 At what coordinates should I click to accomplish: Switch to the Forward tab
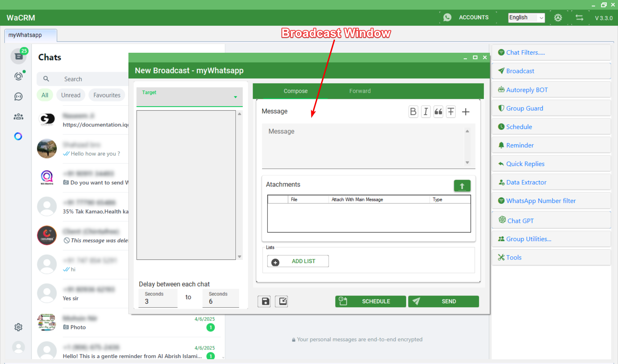[360, 91]
